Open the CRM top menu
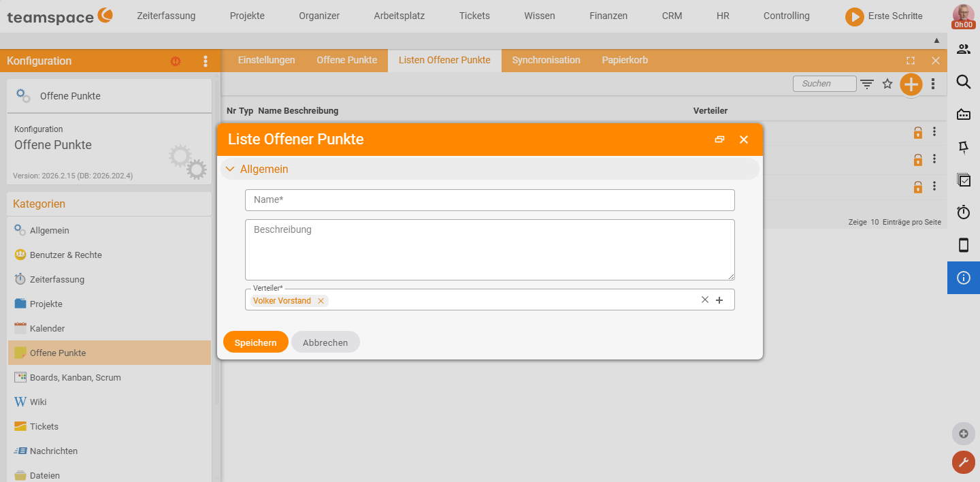 click(672, 16)
